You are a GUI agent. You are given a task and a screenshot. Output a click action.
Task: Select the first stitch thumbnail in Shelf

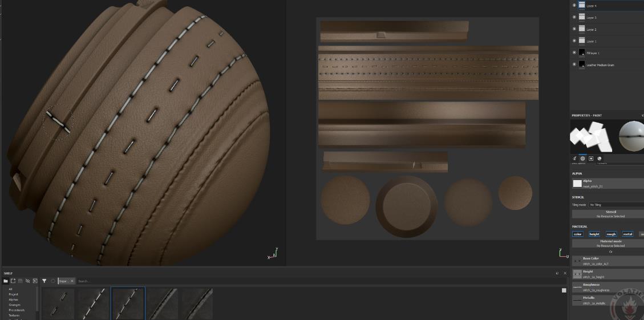[x=58, y=303]
